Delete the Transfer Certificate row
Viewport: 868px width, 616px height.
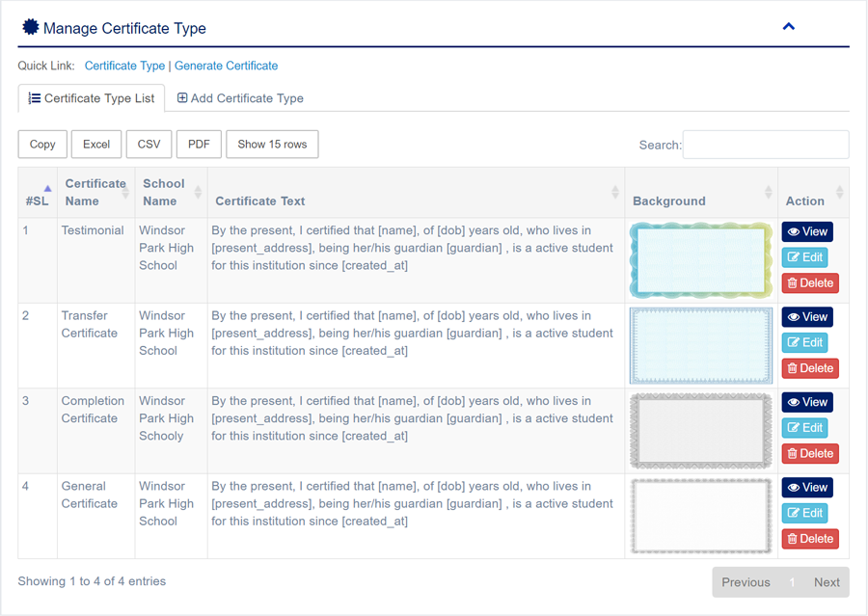(x=810, y=368)
